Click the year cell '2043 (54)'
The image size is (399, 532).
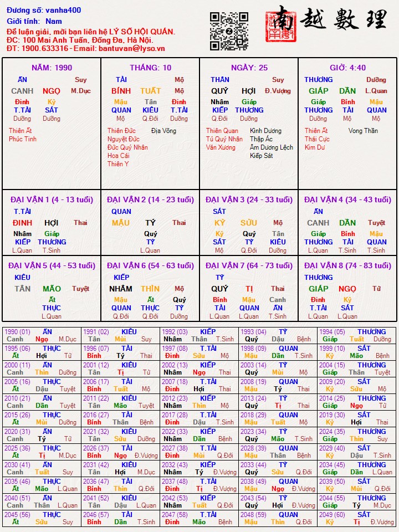click(x=278, y=502)
